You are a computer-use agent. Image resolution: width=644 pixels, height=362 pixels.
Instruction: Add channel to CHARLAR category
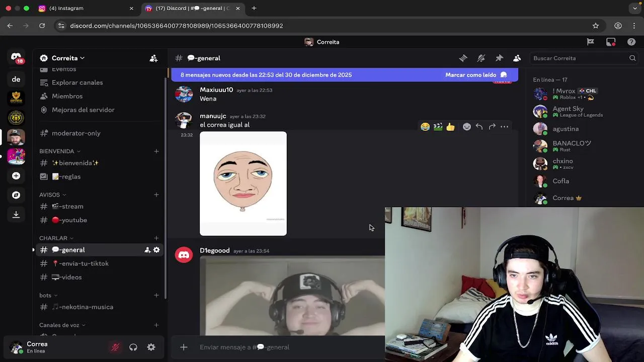(x=156, y=238)
